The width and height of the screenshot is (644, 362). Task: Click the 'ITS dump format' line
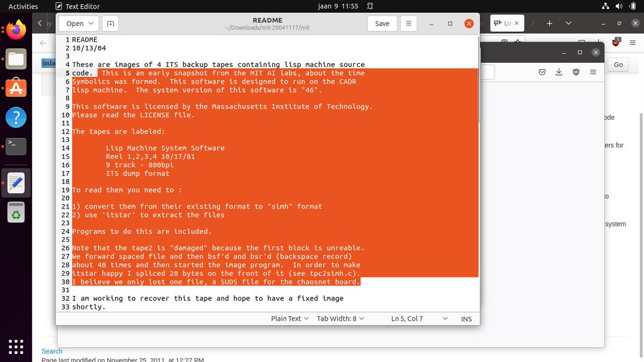[137, 173]
